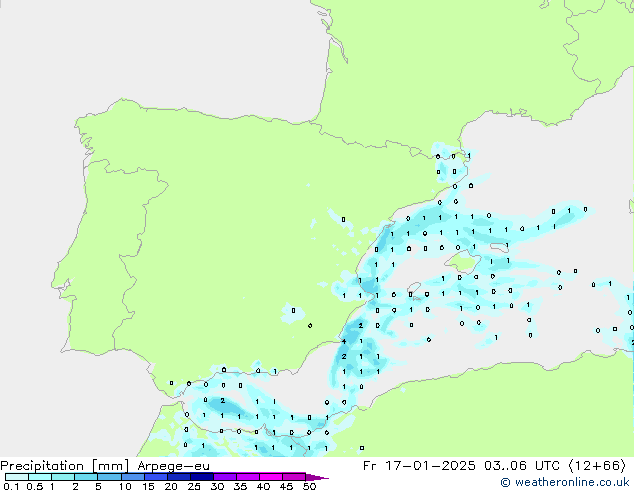Click the 30–35 mm purple legend swatch
The height and width of the screenshot is (490, 634).
tap(225, 477)
